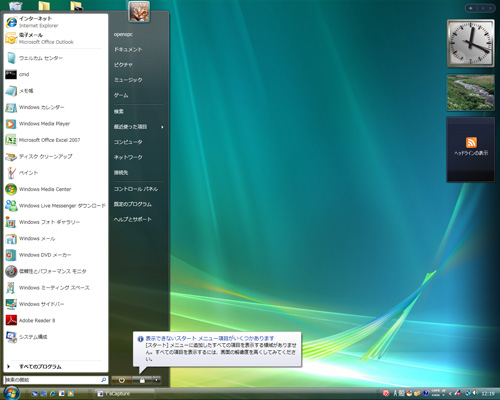Click the magnifier icon in the search box
Image resolution: width=500 pixels, height=400 pixels.
coord(103,380)
